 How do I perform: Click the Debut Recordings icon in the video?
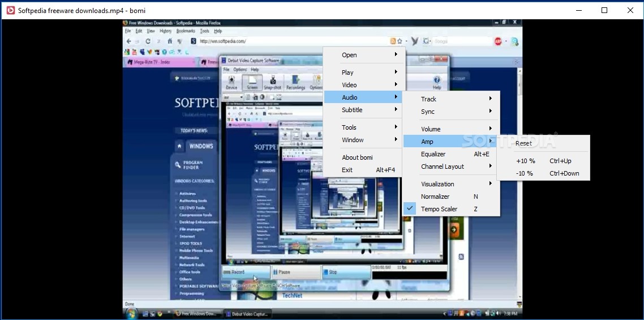(295, 83)
